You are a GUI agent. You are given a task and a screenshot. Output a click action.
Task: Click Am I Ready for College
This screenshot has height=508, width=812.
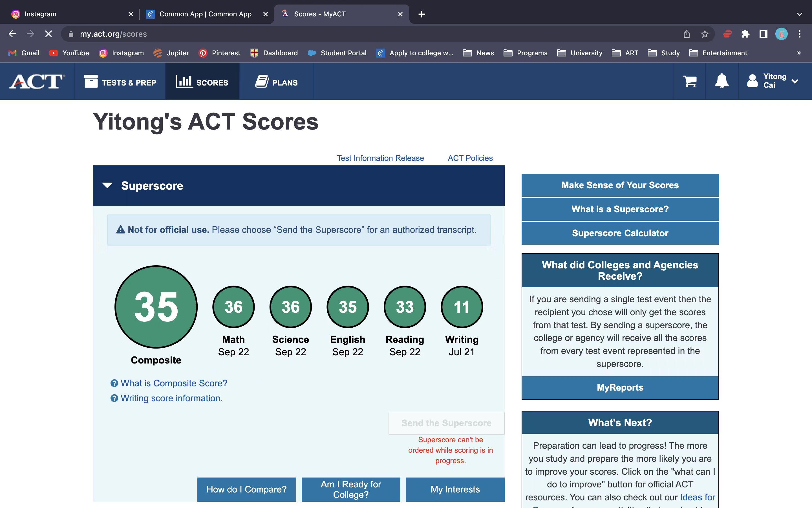pyautogui.click(x=351, y=489)
